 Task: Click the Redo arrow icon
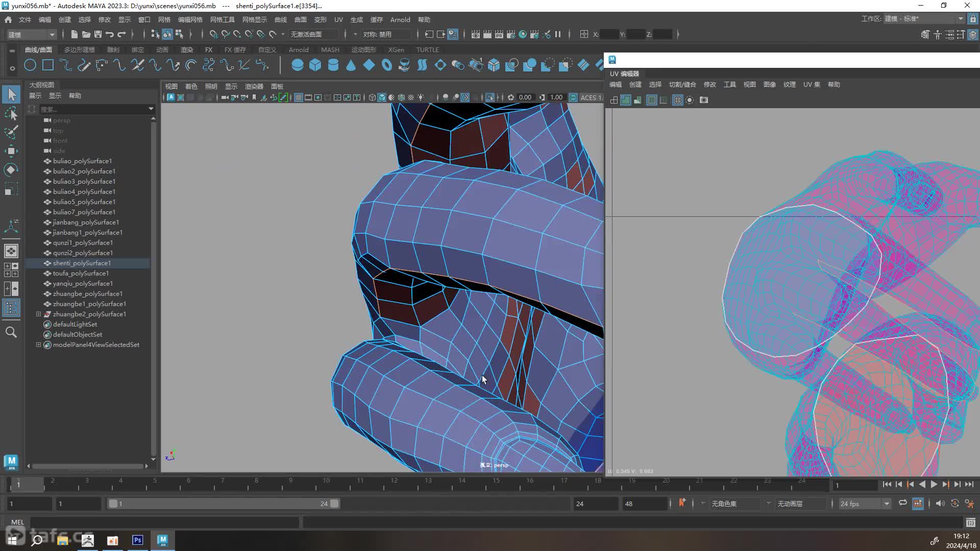tap(121, 34)
